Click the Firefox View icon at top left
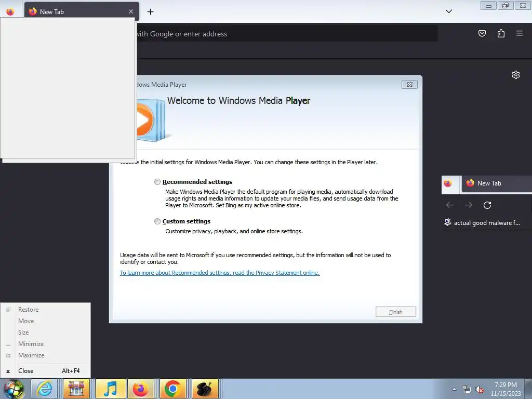 pos(10,11)
